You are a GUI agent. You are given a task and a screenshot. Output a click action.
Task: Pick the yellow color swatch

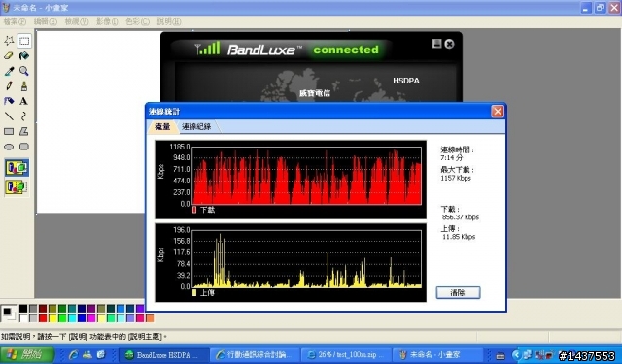52,317
